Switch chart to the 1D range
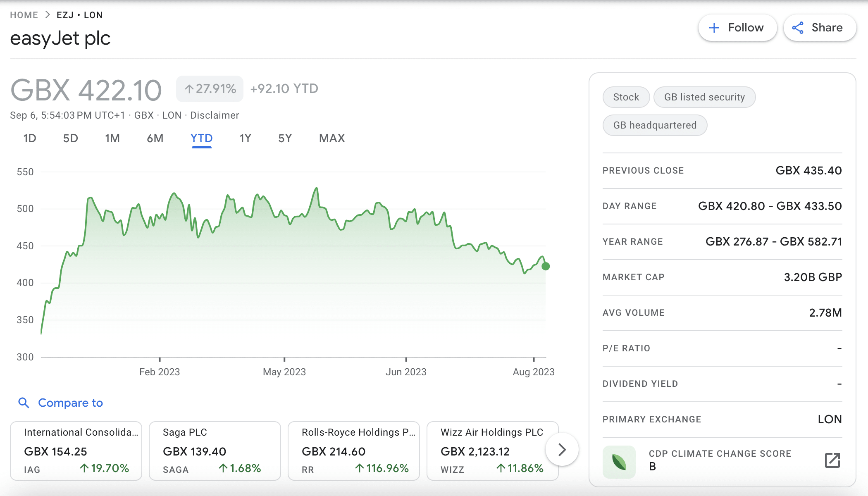 [x=30, y=138]
